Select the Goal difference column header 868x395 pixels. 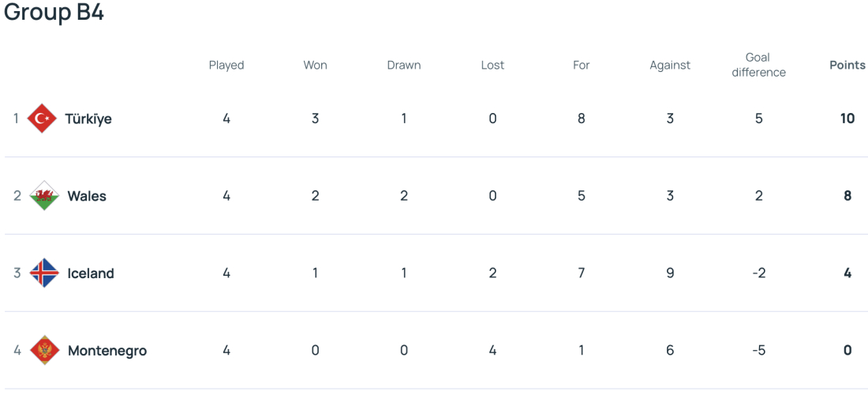pos(759,65)
